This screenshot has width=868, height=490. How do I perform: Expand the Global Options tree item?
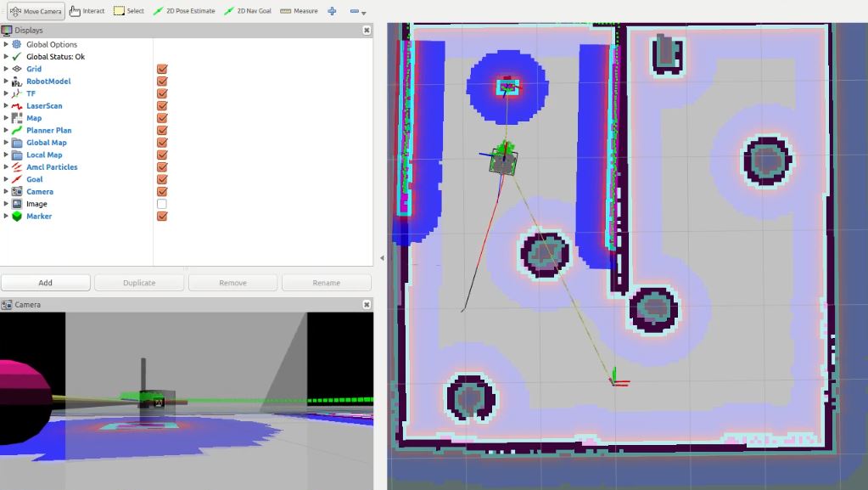pyautogui.click(x=6, y=44)
